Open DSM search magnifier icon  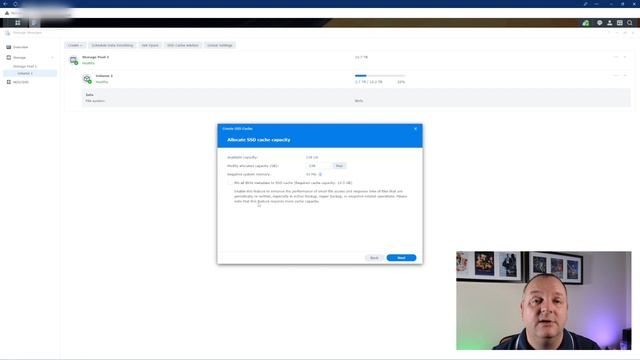coord(630,23)
